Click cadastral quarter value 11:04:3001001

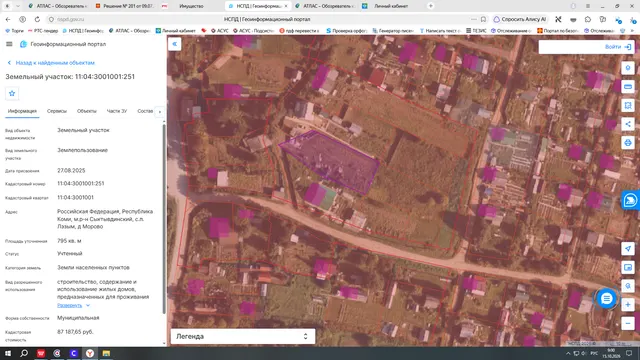(x=76, y=198)
